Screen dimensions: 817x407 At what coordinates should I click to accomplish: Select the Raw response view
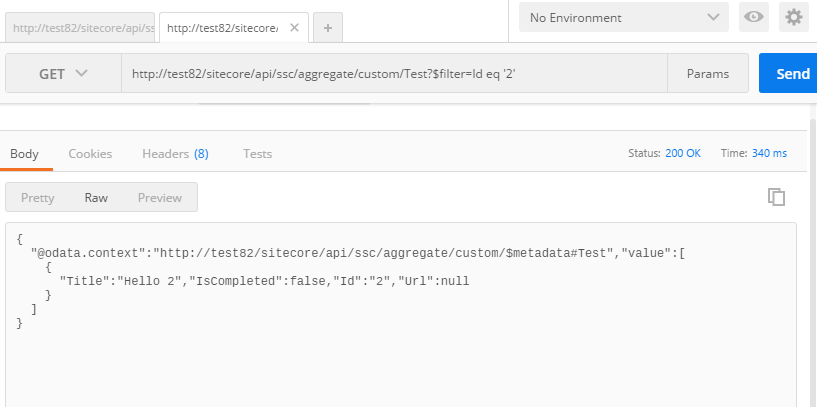pos(96,198)
